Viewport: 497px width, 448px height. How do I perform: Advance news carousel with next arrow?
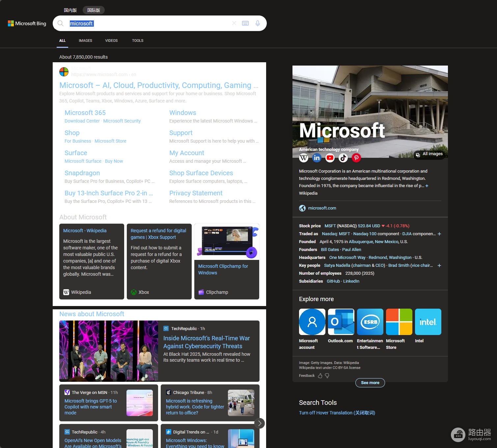coord(260,423)
